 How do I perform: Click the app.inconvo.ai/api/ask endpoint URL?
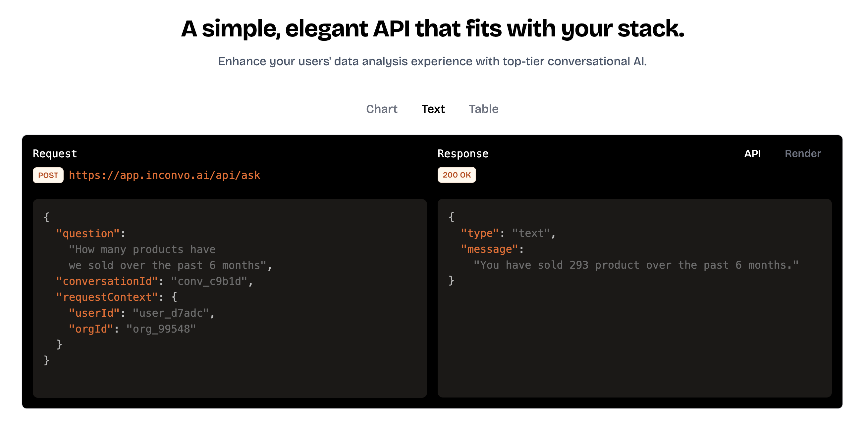tap(164, 175)
